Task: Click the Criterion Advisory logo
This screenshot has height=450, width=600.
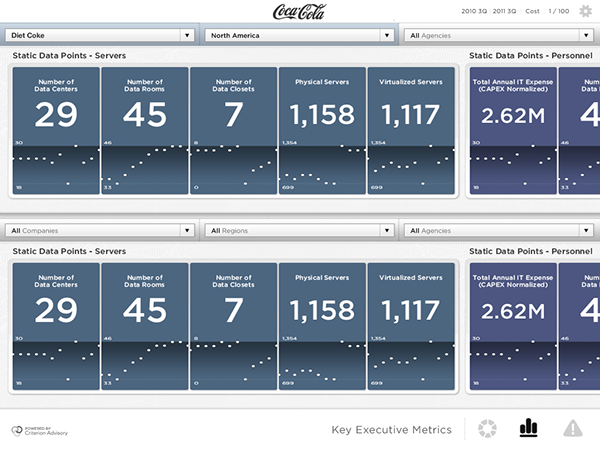Action: pos(39,431)
